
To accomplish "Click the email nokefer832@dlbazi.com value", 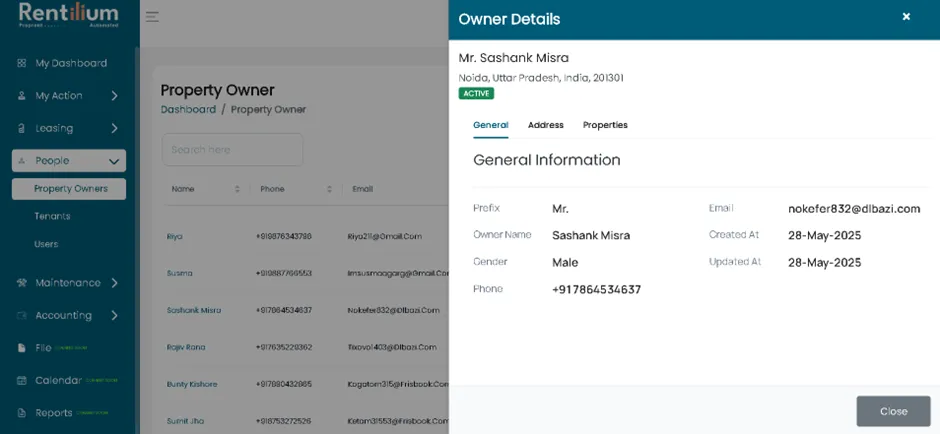I will (854, 209).
